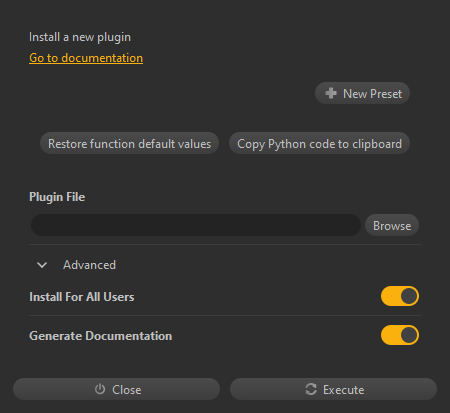Restore function default values
450x413 pixels.
[129, 143]
